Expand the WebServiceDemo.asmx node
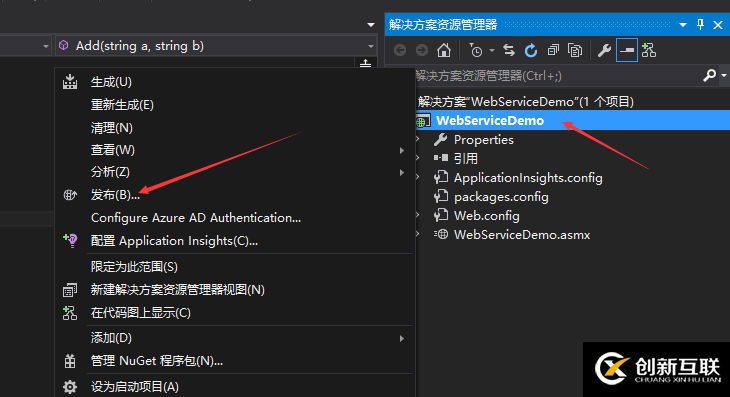This screenshot has width=730, height=397. point(418,234)
